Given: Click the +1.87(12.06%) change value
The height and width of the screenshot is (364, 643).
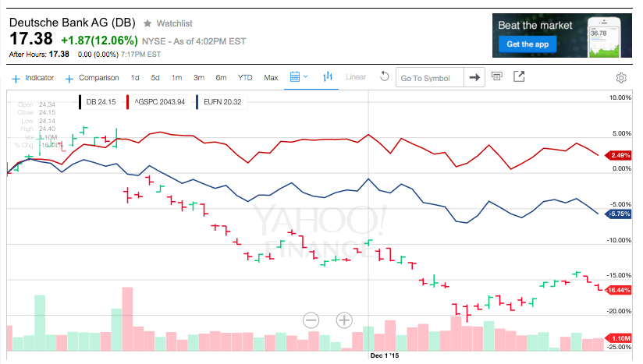Looking at the screenshot, I should (99, 41).
